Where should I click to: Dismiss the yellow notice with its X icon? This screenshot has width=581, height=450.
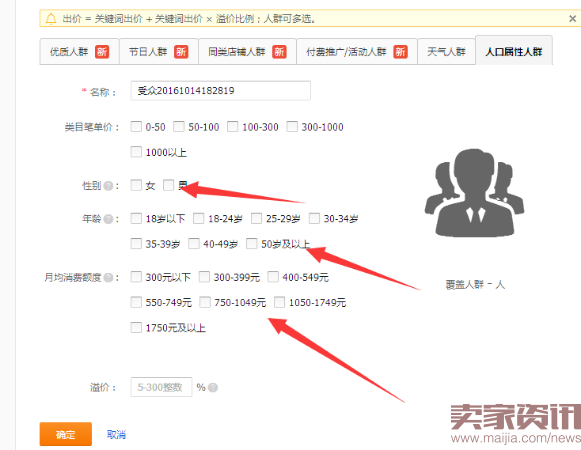(x=572, y=19)
